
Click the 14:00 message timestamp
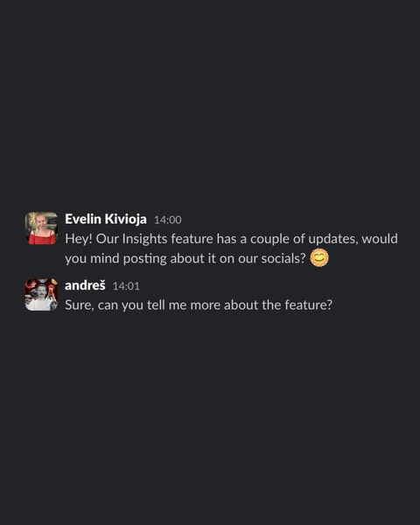tap(168, 220)
